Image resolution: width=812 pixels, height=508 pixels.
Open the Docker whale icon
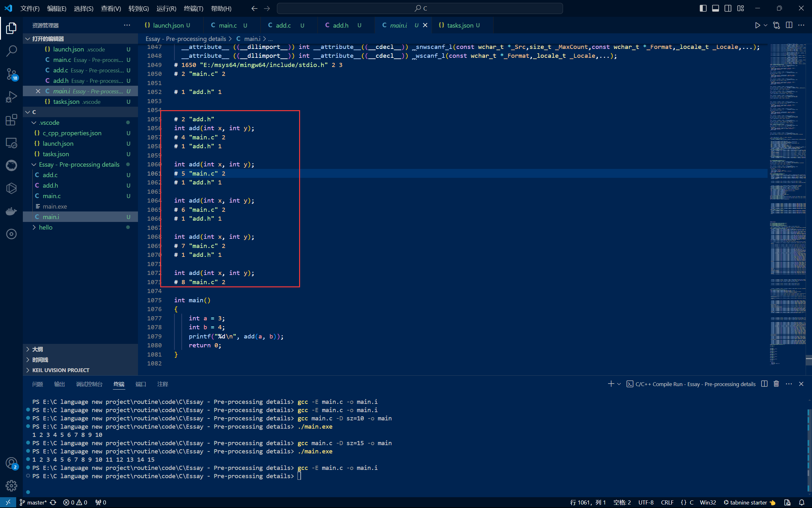(11, 211)
